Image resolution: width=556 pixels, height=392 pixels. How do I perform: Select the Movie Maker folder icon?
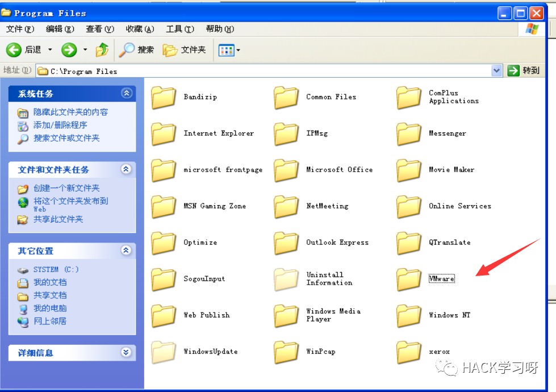pos(409,169)
